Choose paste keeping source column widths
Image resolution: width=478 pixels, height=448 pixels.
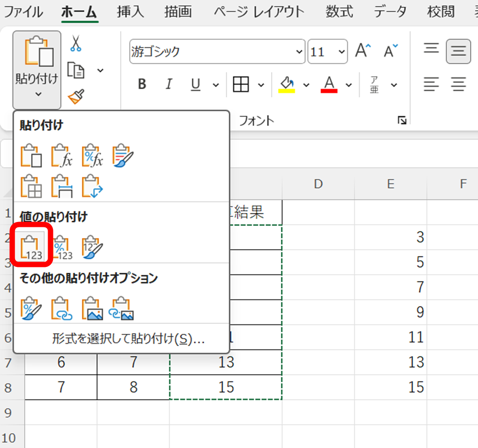click(x=62, y=186)
